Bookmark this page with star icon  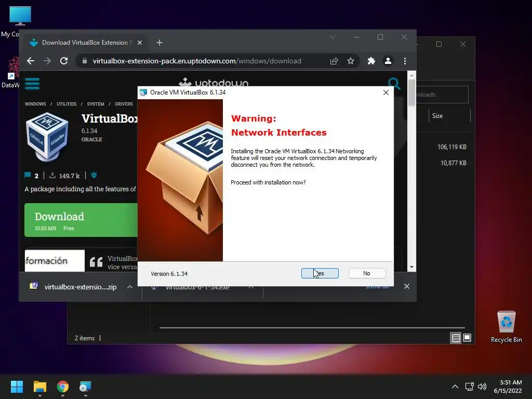pos(351,61)
